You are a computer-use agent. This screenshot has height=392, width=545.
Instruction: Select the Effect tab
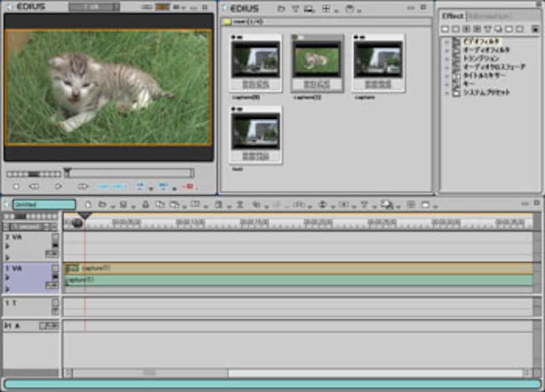[x=452, y=16]
